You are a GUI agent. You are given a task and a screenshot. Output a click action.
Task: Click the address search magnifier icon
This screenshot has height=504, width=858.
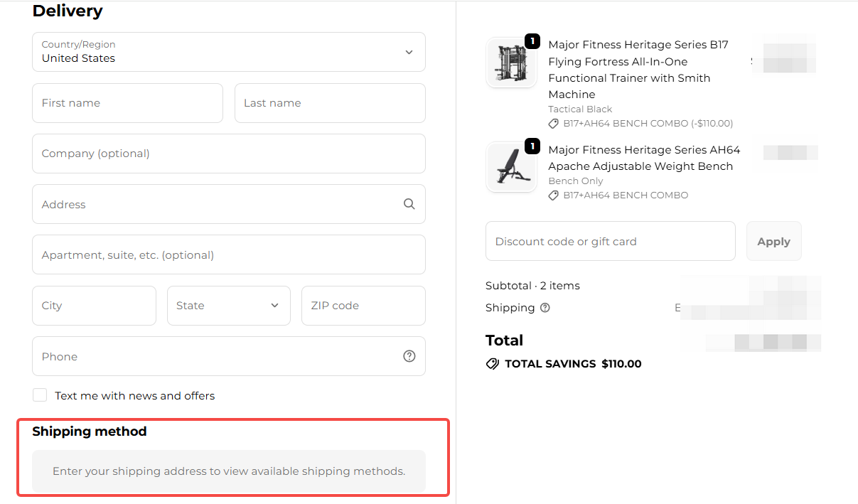pyautogui.click(x=409, y=204)
